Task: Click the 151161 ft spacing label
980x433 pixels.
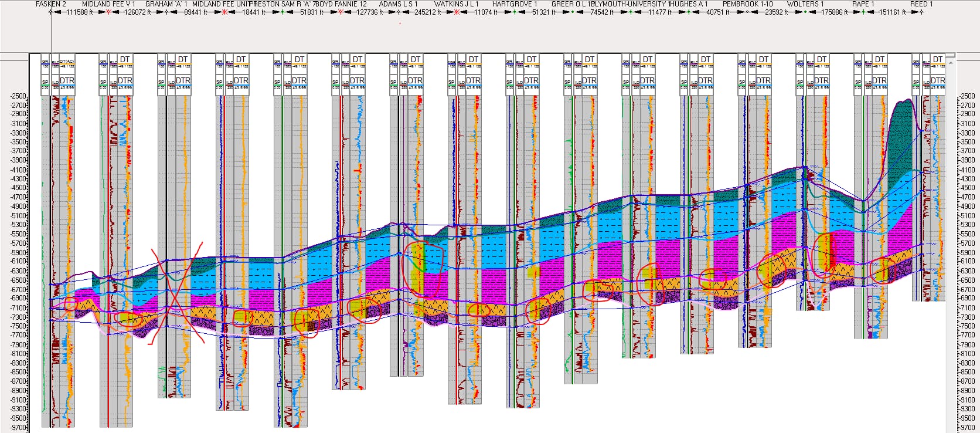Action: coord(893,12)
